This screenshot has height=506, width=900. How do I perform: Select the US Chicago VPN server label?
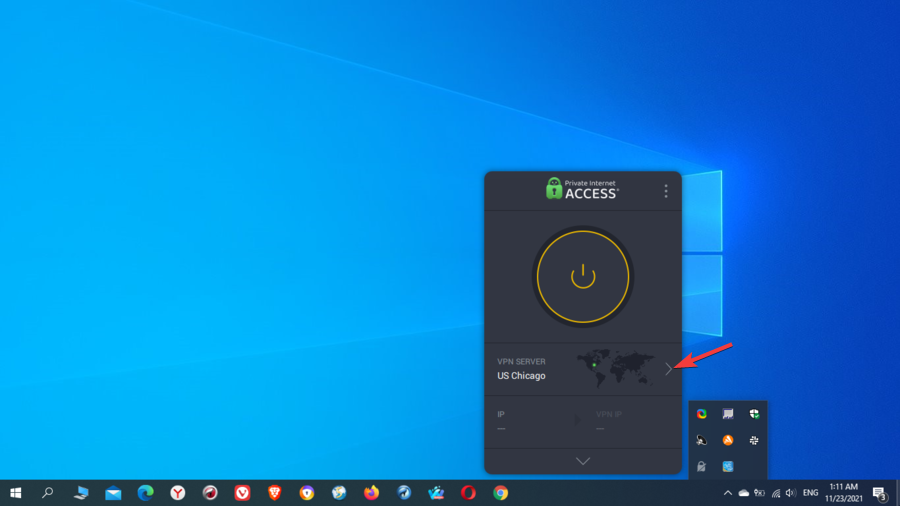521,376
